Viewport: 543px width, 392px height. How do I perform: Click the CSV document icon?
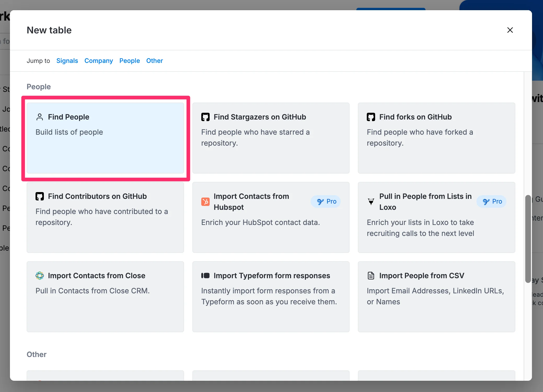coord(371,276)
